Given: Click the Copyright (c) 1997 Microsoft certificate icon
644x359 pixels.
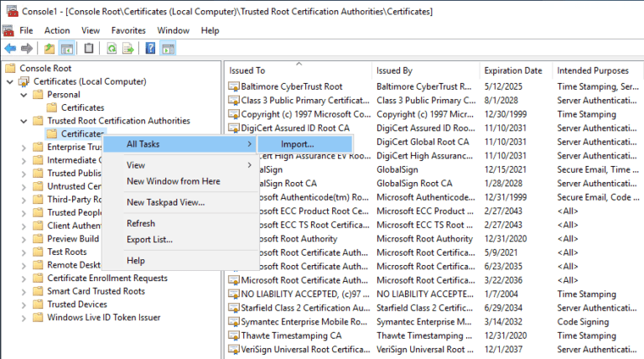Looking at the screenshot, I should 234,115.
